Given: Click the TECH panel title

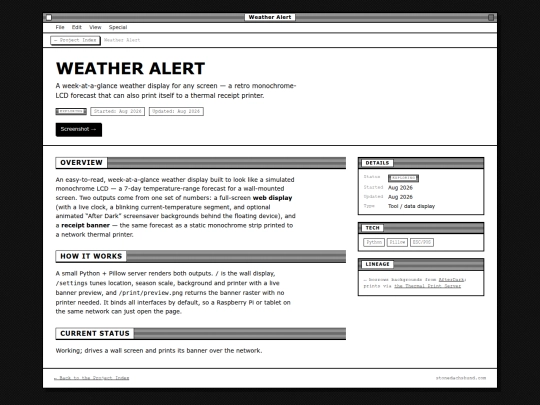Looking at the screenshot, I should [372, 228].
